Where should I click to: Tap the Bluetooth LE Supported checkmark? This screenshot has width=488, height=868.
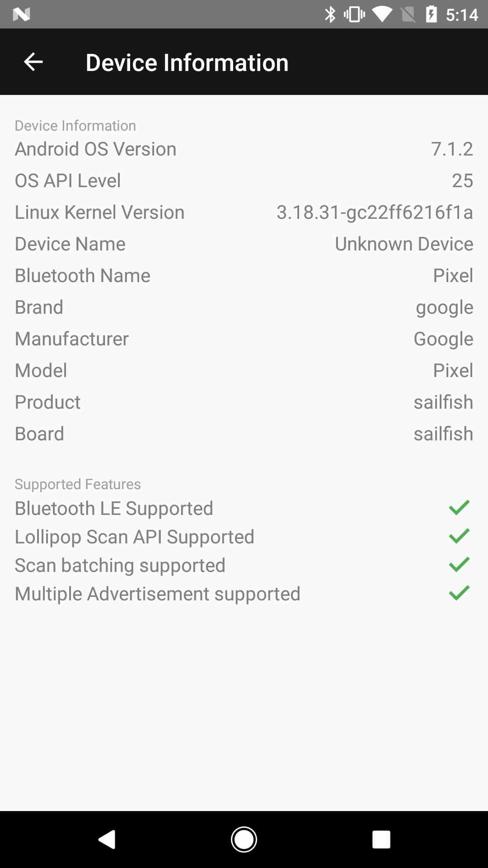click(x=459, y=508)
